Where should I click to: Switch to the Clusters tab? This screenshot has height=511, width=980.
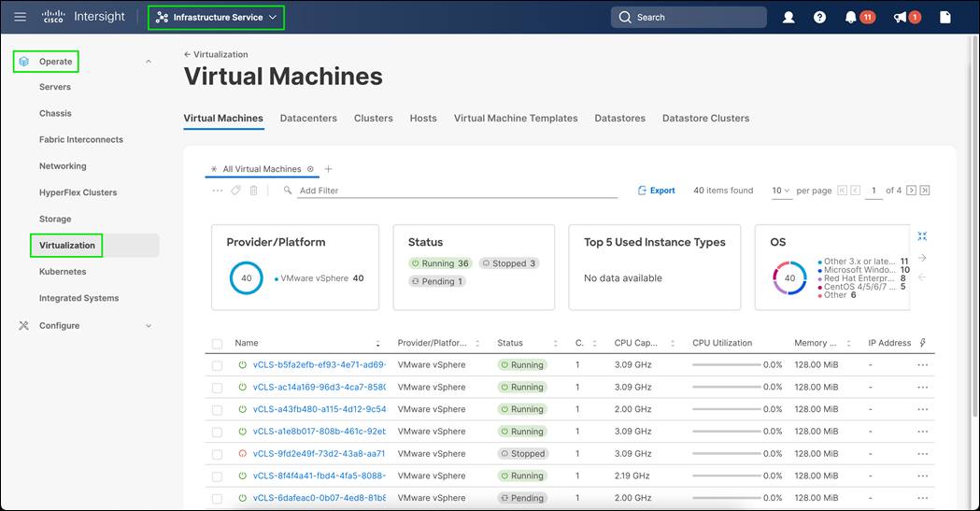click(x=373, y=118)
